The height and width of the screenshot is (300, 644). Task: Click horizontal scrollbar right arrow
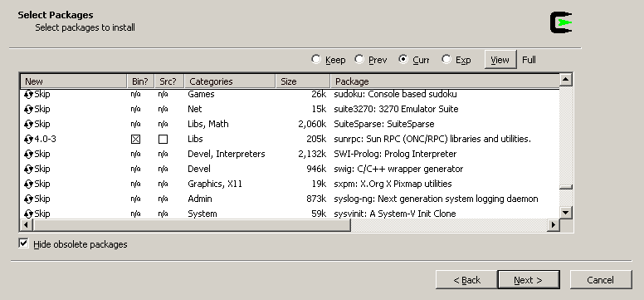coord(554,224)
